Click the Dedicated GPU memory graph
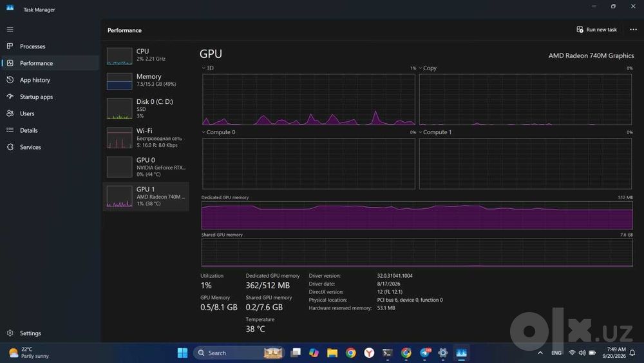This screenshot has height=363, width=644. 417,215
